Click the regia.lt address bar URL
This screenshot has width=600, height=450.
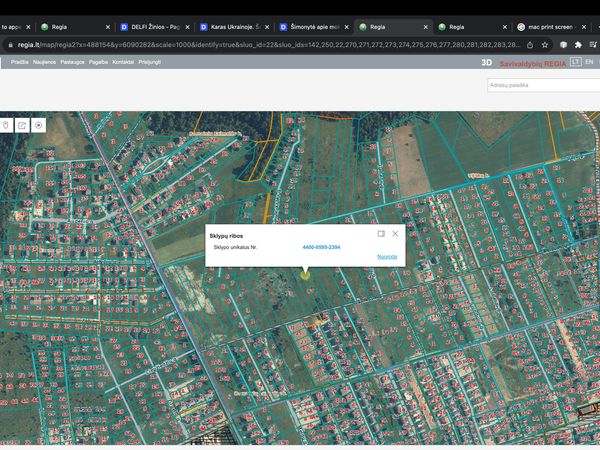click(269, 45)
